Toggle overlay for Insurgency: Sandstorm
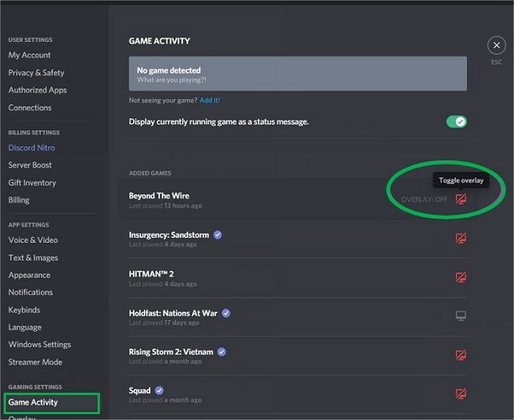 (x=461, y=238)
